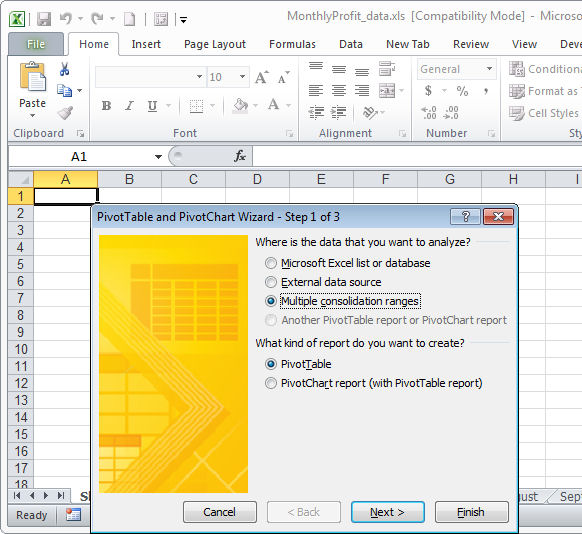Image resolution: width=582 pixels, height=534 pixels.
Task: Switch to the Review tab
Action: [471, 44]
